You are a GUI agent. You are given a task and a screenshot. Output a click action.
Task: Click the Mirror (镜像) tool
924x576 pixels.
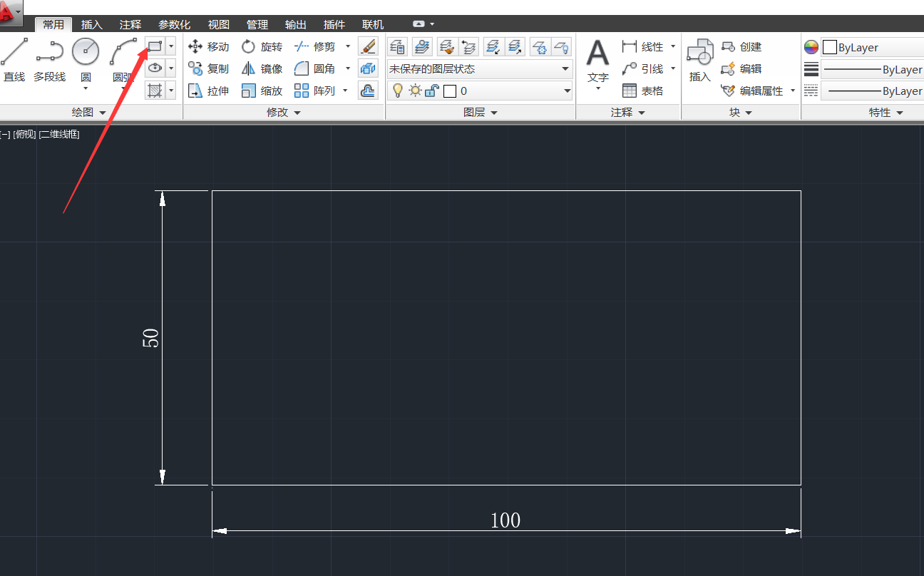click(262, 69)
